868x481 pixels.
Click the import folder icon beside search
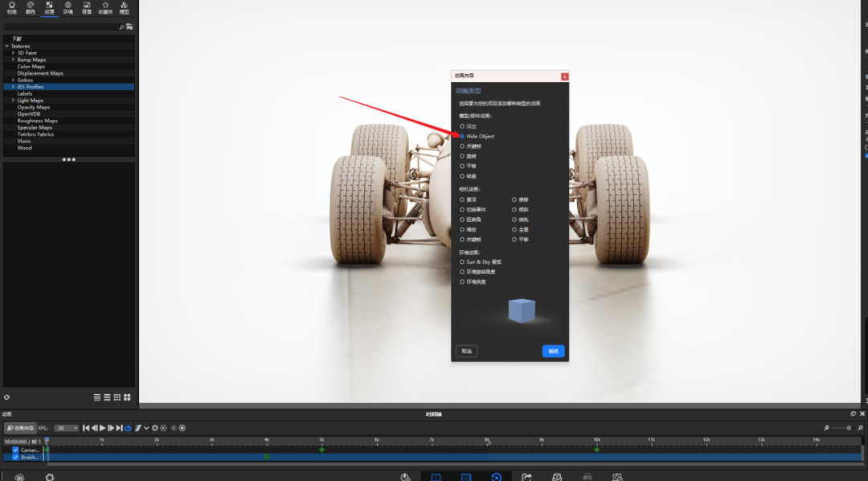pyautogui.click(x=129, y=27)
